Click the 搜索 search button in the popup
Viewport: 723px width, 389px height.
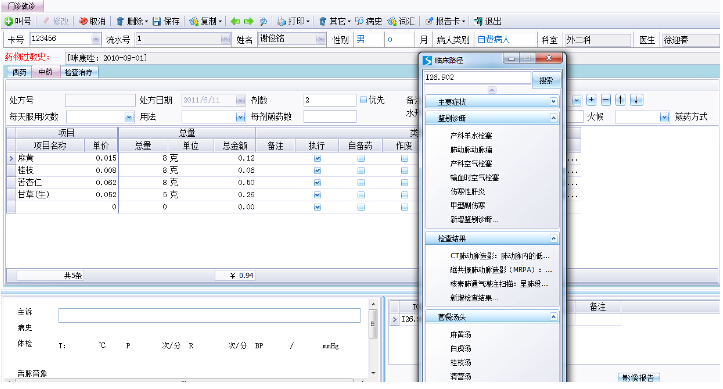coord(546,80)
